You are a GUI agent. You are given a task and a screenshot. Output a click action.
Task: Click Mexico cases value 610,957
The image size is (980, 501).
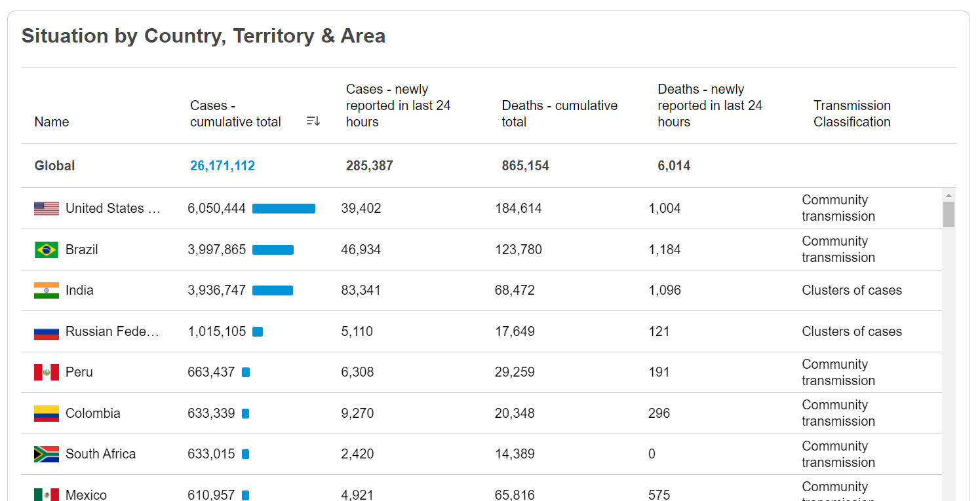click(211, 495)
